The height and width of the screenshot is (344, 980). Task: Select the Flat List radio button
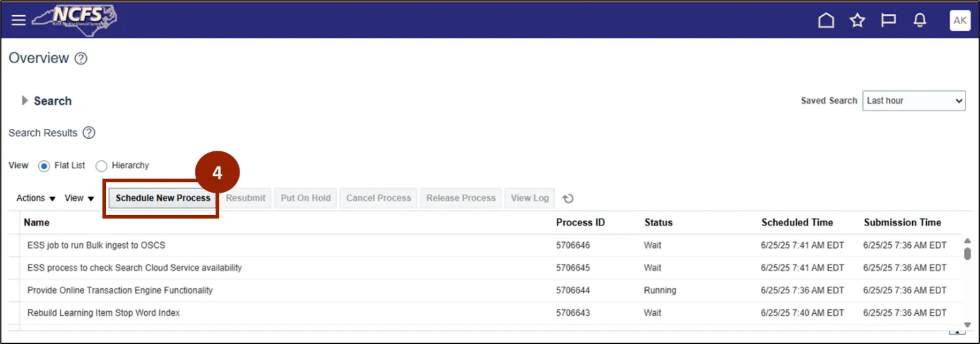tap(44, 166)
